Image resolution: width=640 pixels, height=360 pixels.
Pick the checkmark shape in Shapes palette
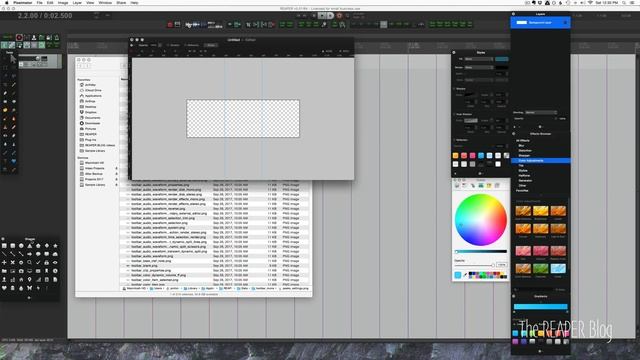(x=38, y=262)
